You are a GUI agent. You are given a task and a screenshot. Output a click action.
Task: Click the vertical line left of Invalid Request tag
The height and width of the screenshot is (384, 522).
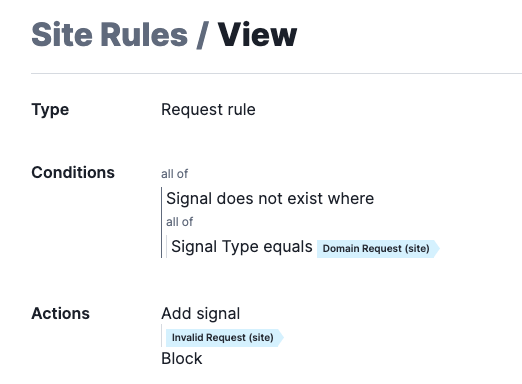pos(162,336)
